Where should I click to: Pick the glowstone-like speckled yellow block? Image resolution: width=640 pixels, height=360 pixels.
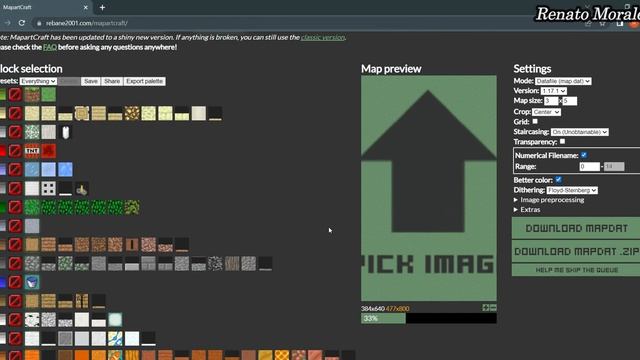(x=132, y=113)
